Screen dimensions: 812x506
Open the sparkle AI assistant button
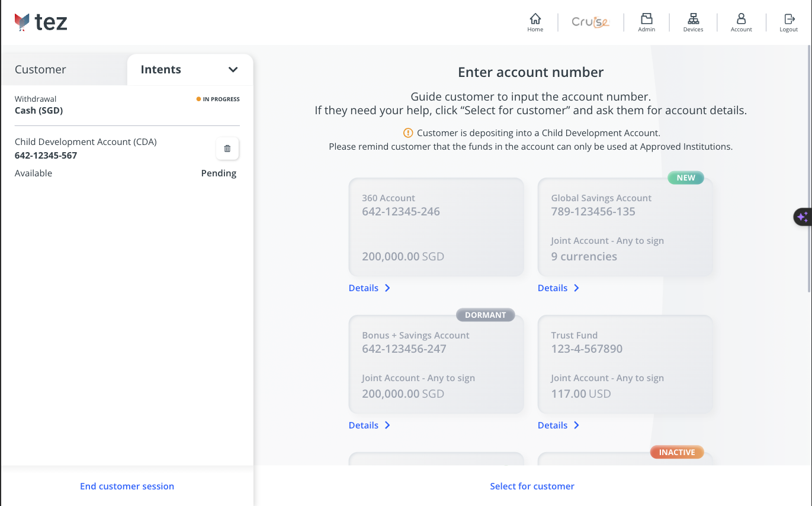click(803, 217)
